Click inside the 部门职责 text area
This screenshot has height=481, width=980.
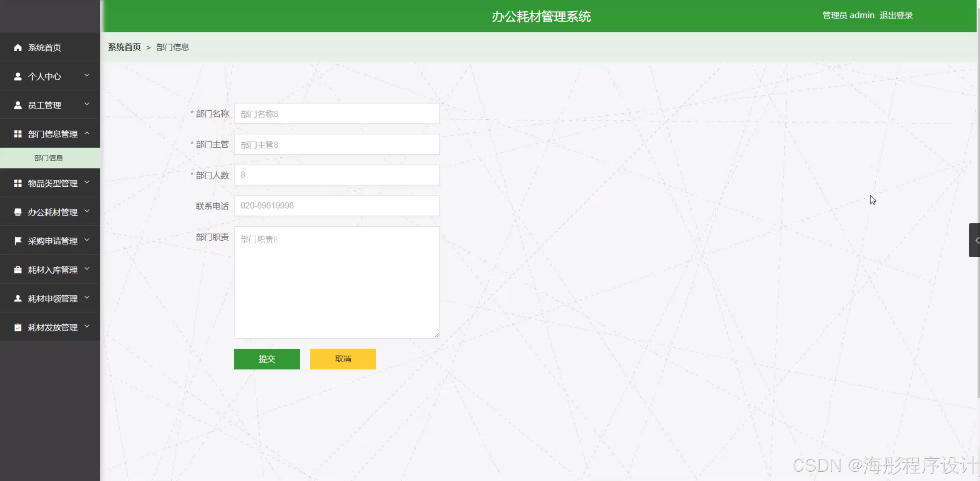click(x=337, y=282)
